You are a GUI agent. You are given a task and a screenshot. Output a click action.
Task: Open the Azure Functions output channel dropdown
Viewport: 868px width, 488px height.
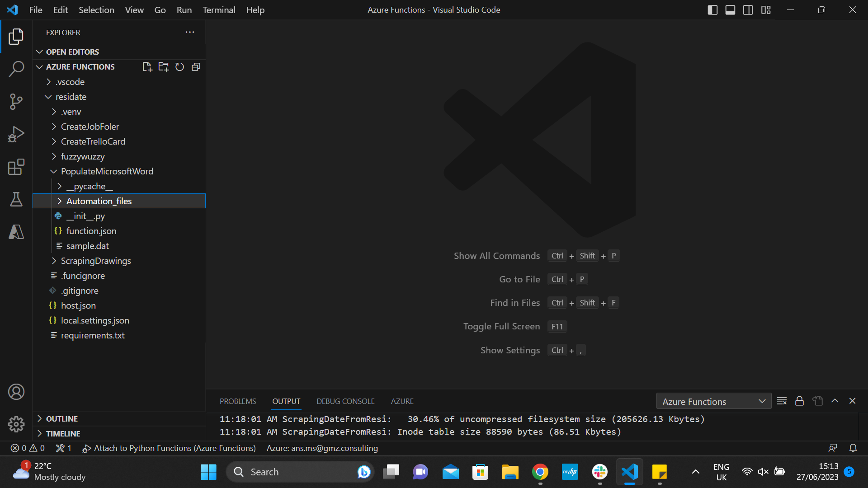tap(714, 401)
